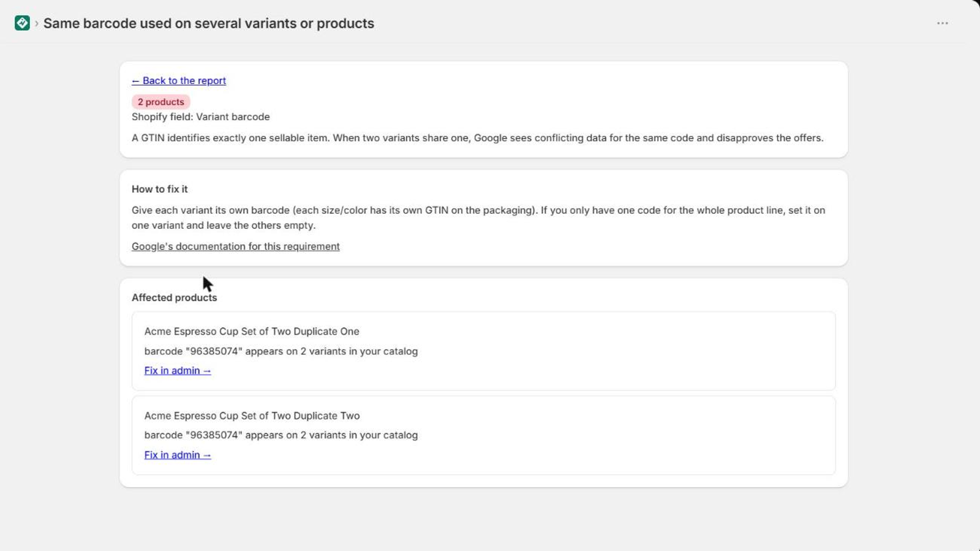Click the barcode text under Duplicate Two
The image size is (980, 551).
pyautogui.click(x=281, y=435)
